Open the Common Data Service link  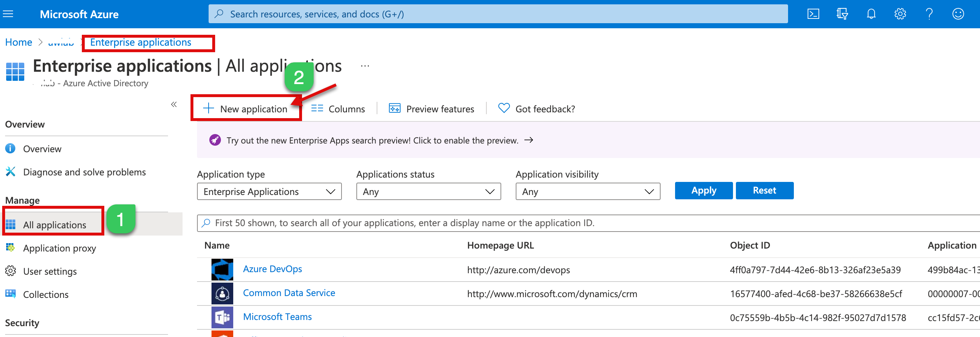tap(289, 293)
